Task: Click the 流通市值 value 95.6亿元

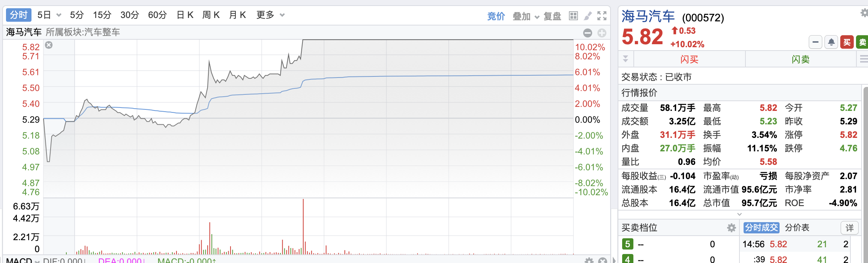Action: click(759, 190)
